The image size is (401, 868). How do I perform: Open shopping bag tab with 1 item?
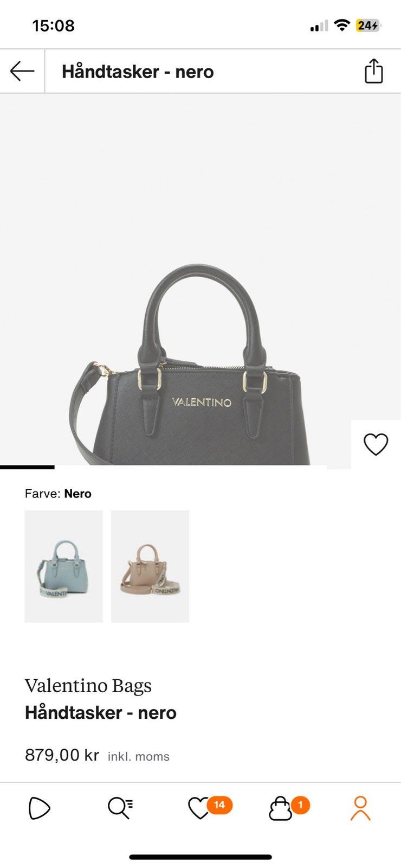(x=289, y=808)
